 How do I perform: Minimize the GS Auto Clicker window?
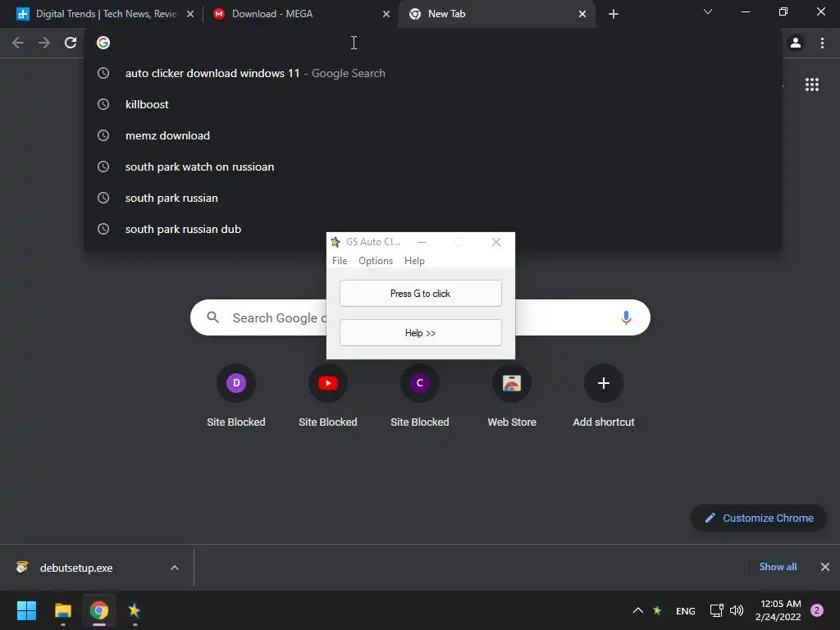click(x=422, y=242)
